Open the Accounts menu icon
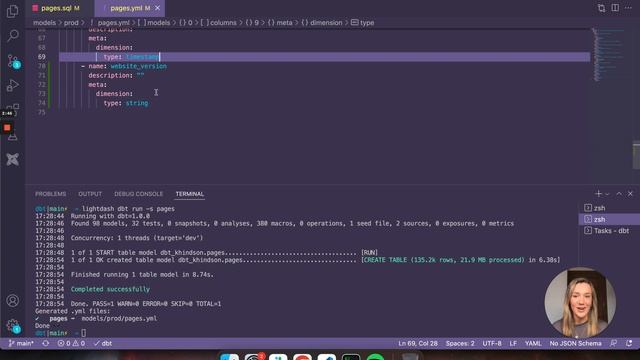 [13, 301]
